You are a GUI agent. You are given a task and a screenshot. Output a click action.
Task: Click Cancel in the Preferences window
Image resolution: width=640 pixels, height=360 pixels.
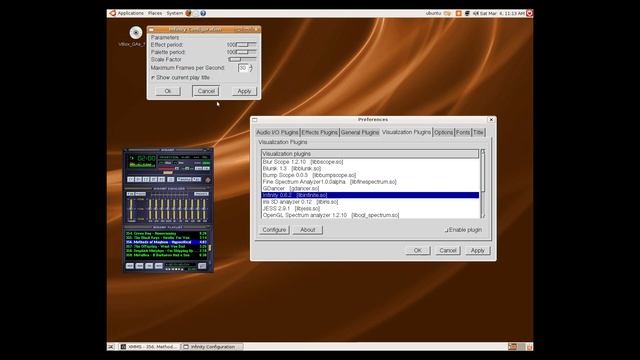coord(448,250)
